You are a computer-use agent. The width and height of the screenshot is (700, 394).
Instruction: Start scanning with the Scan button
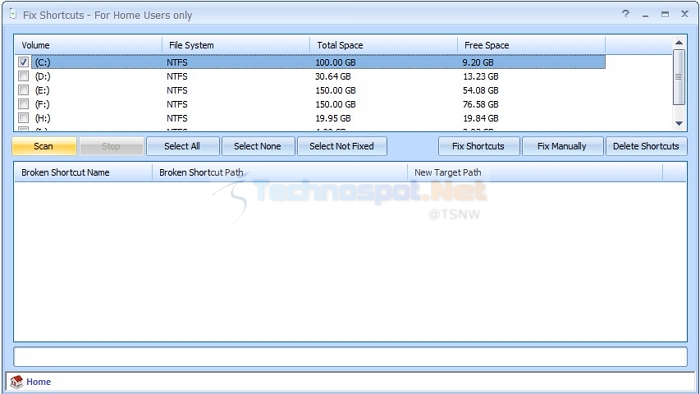pyautogui.click(x=44, y=146)
